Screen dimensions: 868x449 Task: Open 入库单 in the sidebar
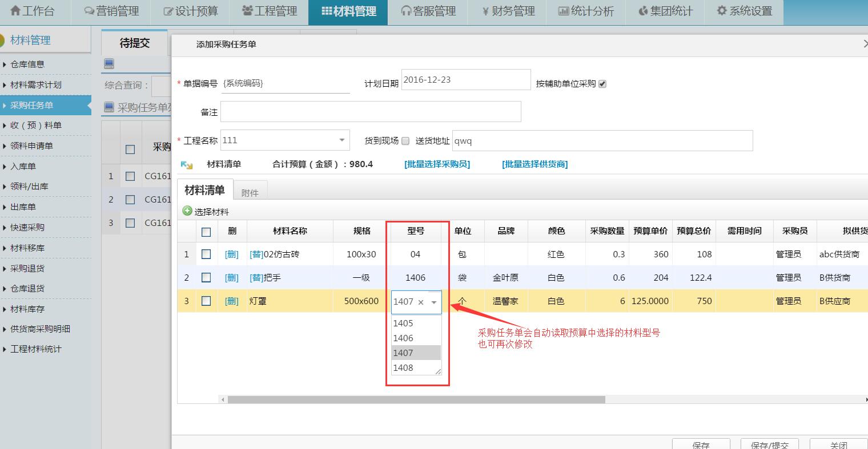[23, 167]
